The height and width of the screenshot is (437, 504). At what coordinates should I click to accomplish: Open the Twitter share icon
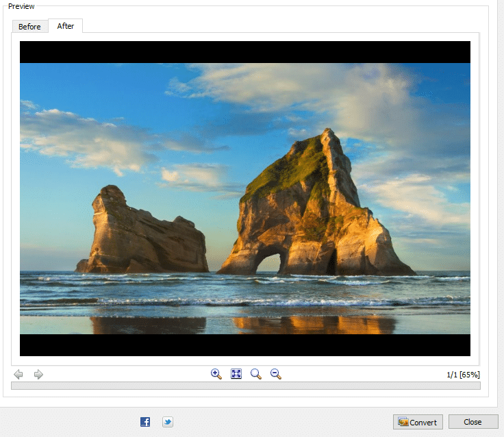pos(168,422)
